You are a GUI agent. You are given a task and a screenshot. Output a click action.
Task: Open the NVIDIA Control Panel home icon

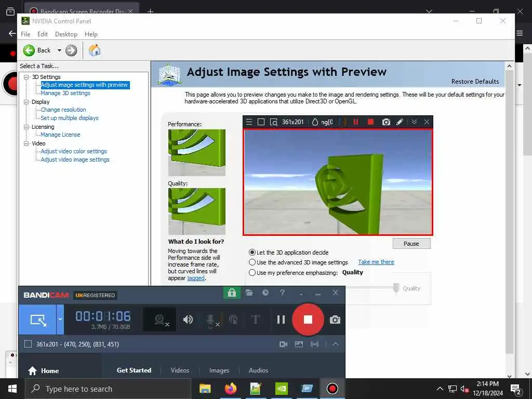[95, 50]
